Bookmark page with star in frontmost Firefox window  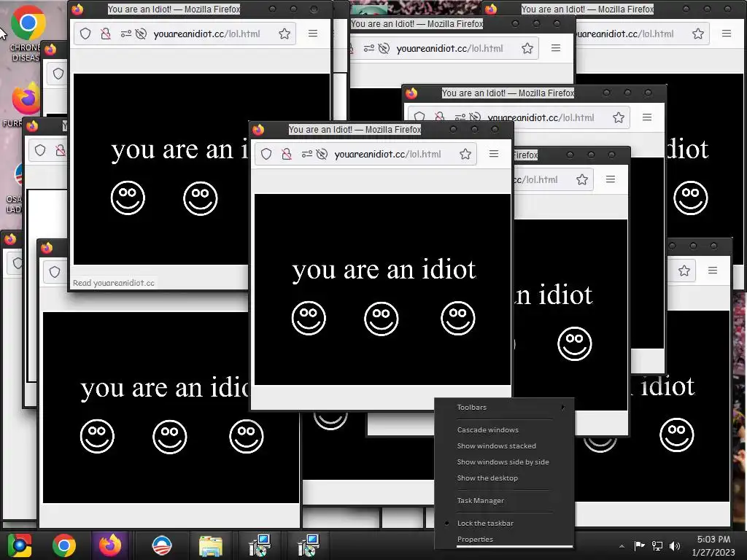[465, 154]
